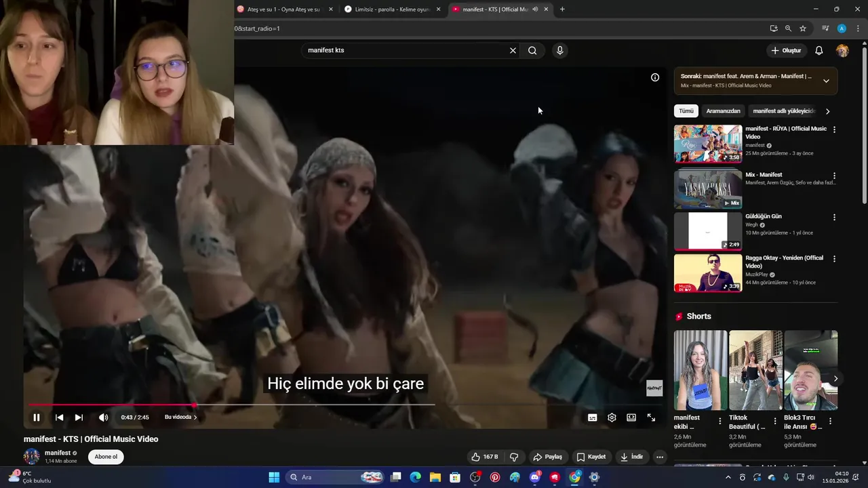Open the Oluştur create button
The width and height of the screenshot is (868, 488).
(787, 50)
